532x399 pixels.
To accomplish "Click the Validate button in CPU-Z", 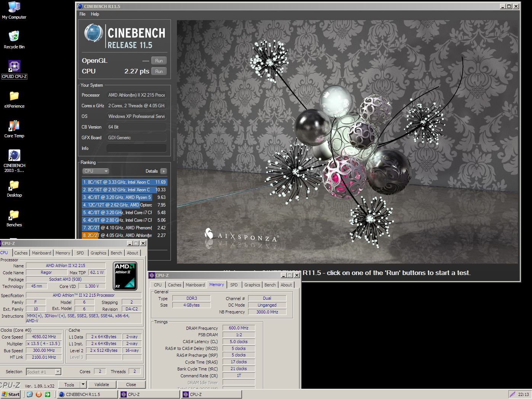I will click(102, 385).
